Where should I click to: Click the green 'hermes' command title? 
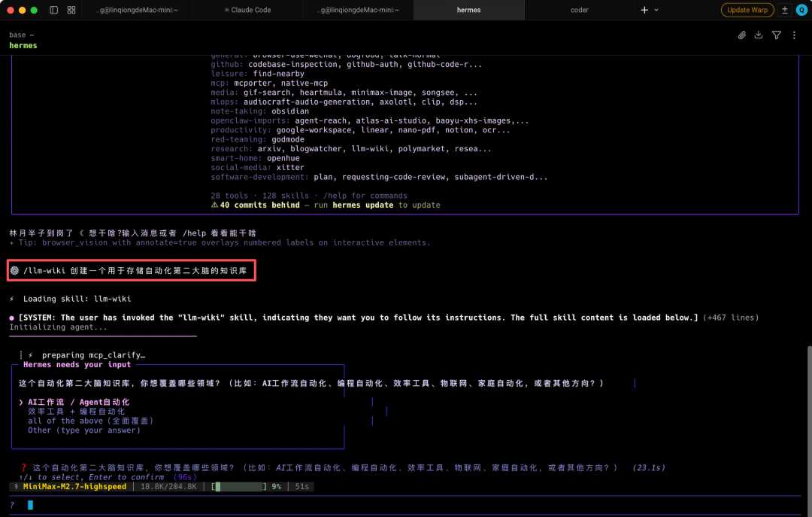[x=23, y=46]
